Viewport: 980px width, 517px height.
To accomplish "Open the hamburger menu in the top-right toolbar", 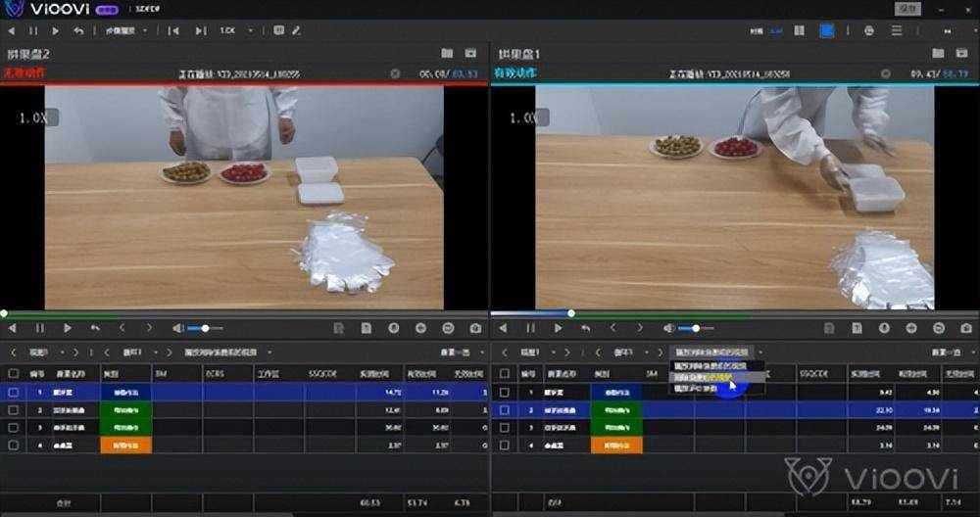I will pyautogui.click(x=897, y=30).
